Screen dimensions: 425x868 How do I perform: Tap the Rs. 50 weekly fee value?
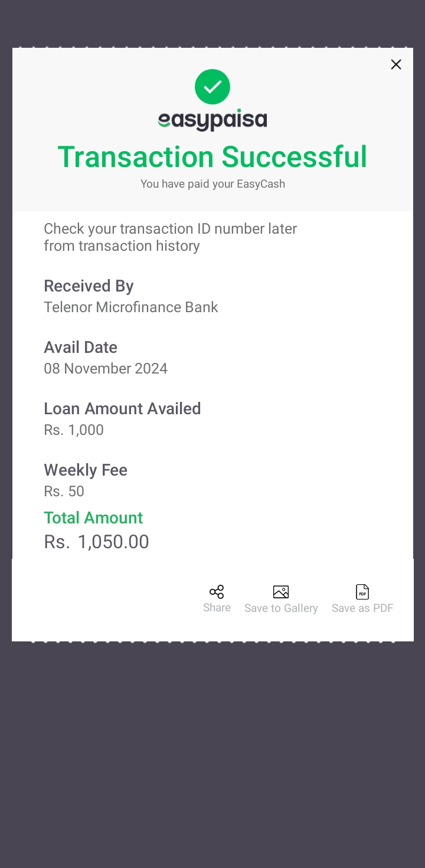point(64,492)
